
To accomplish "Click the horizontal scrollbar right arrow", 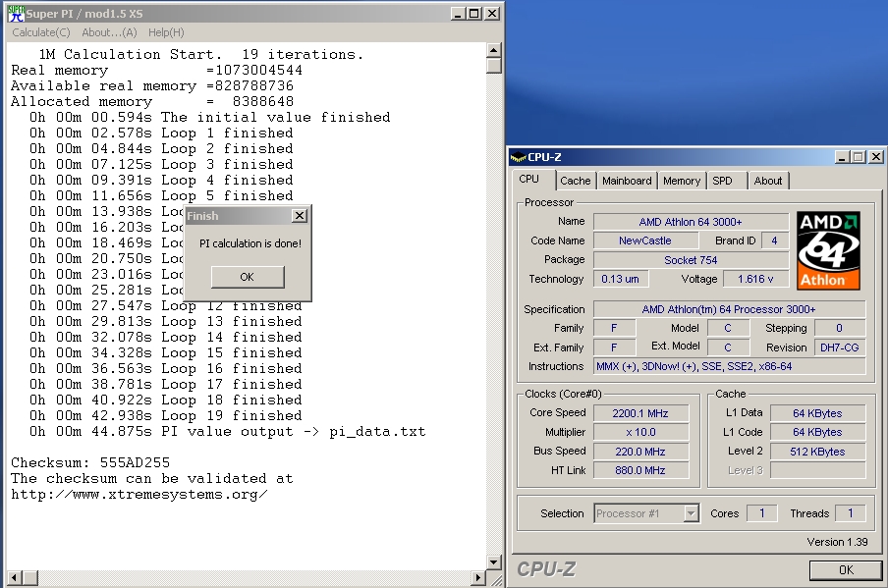I will click(x=478, y=578).
